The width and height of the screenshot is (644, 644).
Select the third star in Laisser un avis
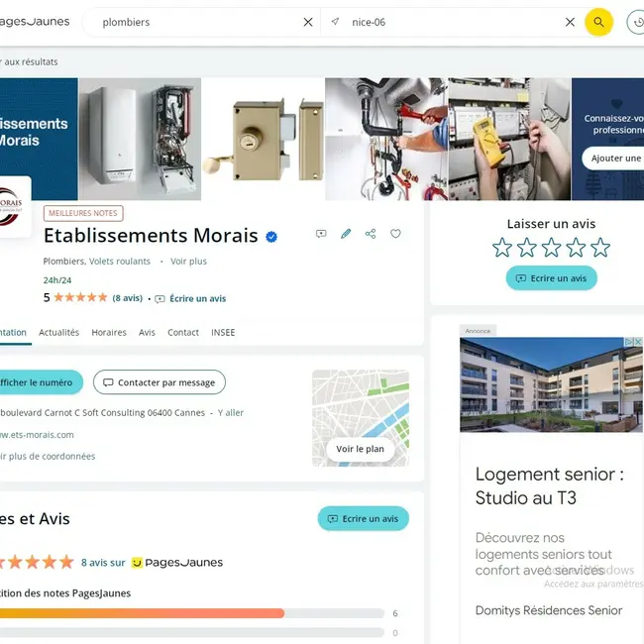point(551,248)
